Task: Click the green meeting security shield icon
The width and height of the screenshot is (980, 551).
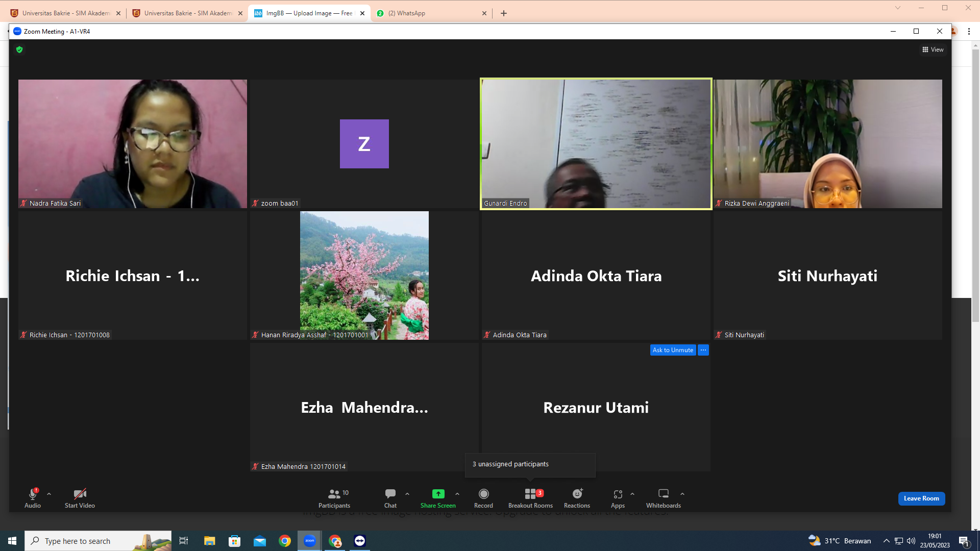Action: [x=19, y=49]
